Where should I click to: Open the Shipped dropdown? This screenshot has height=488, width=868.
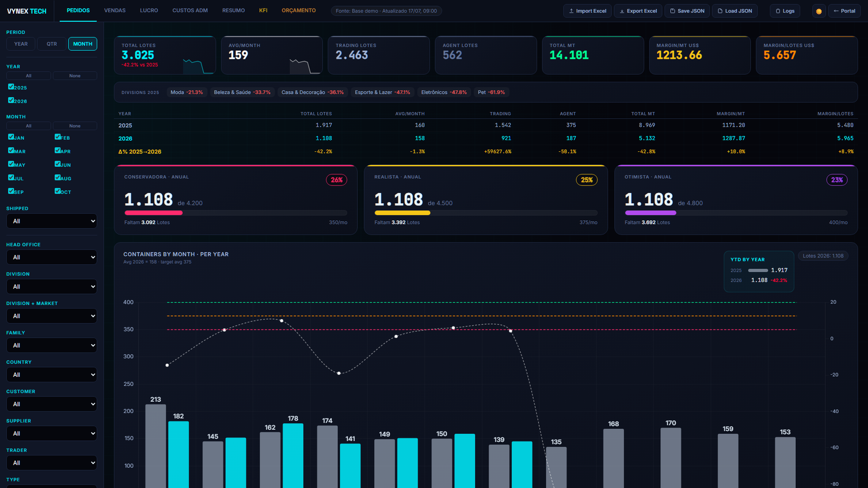point(52,221)
